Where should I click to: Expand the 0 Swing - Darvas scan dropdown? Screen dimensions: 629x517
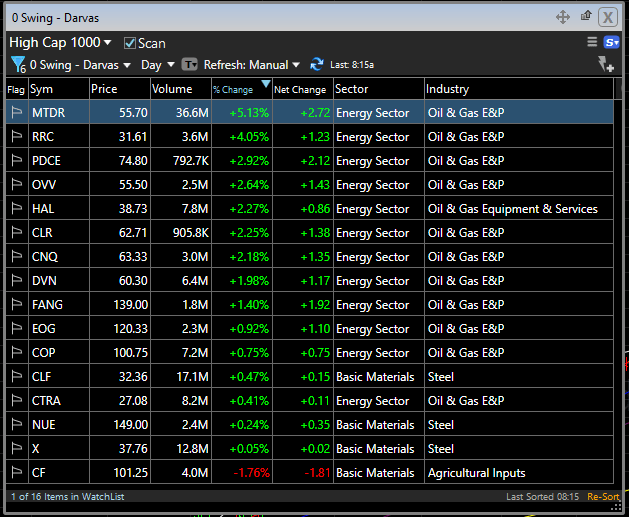80,65
